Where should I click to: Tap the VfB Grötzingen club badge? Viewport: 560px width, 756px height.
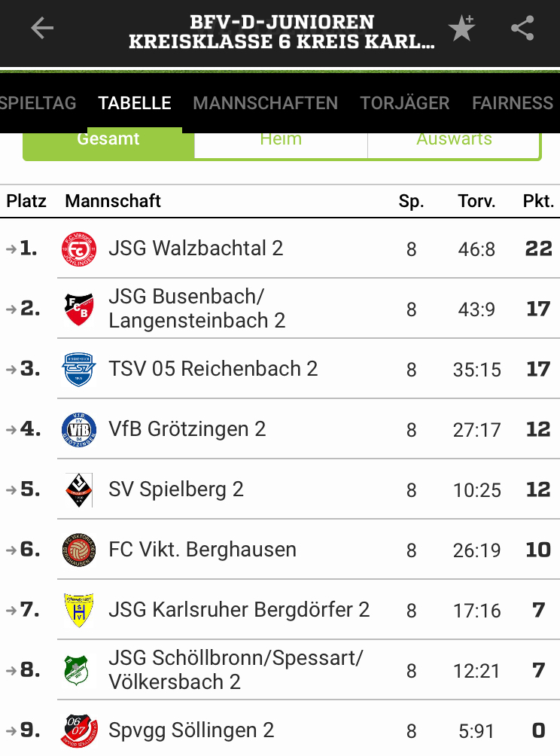point(79,430)
